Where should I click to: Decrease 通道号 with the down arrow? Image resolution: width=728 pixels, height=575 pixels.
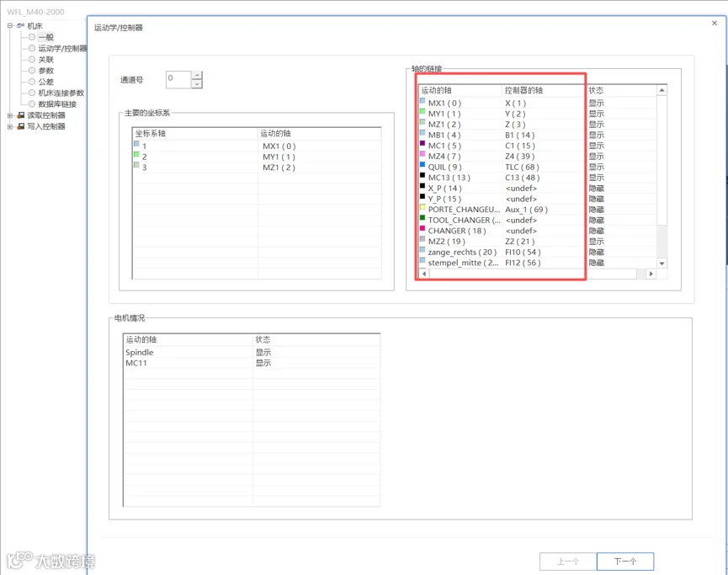point(197,84)
